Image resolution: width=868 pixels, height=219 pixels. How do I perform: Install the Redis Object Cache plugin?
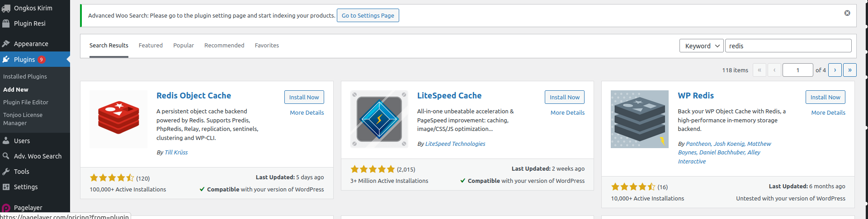(x=304, y=97)
